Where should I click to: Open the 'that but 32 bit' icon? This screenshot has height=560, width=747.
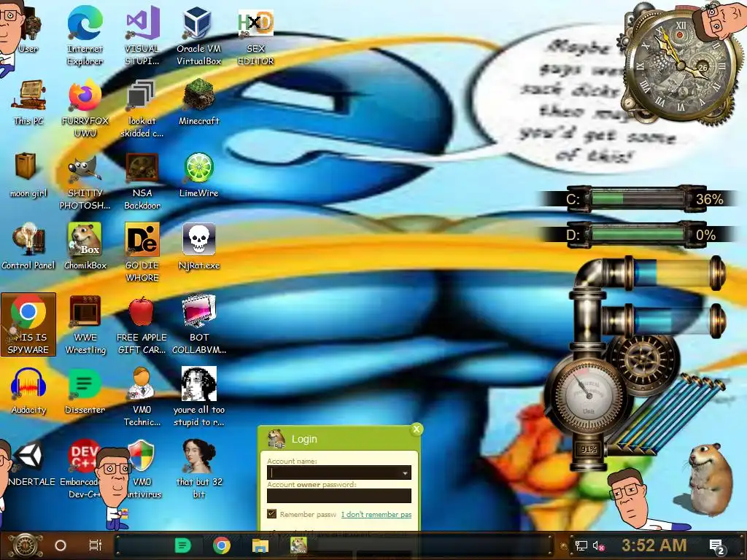click(x=198, y=470)
